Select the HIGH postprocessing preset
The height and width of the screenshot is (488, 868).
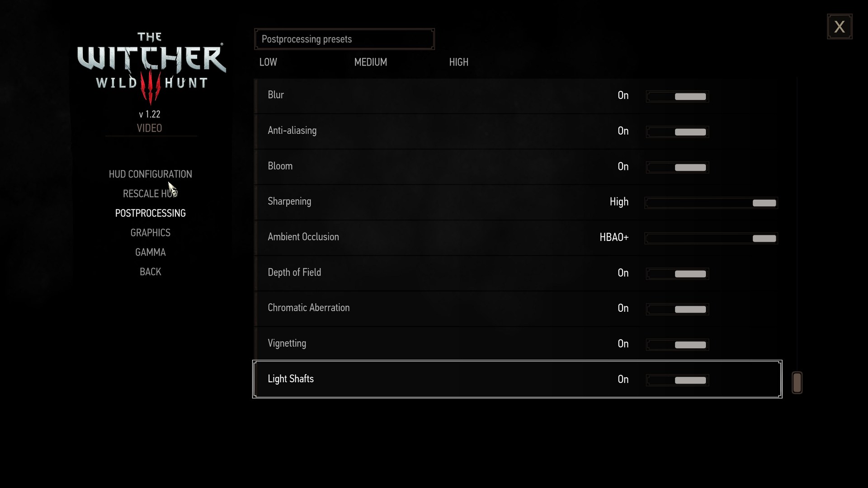click(459, 62)
